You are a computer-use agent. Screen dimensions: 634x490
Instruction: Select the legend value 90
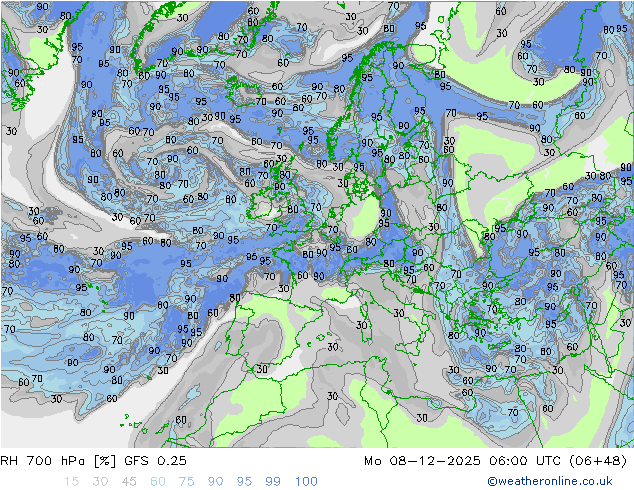(x=216, y=481)
